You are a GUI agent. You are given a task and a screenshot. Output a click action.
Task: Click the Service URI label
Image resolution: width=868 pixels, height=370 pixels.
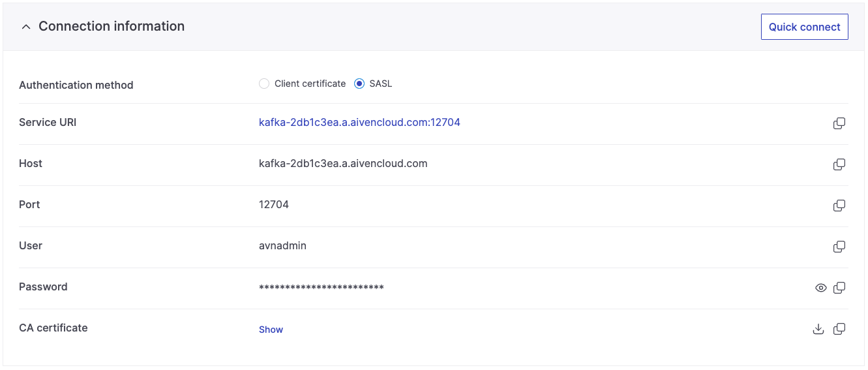pyautogui.click(x=48, y=122)
